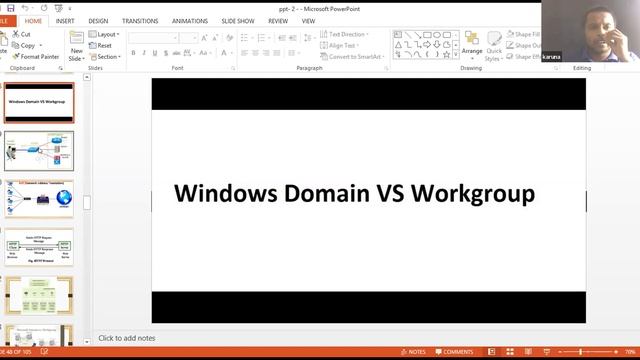Screen dimensions: 640x360
Task: Open Quick Styles gallery
Action: tap(493, 47)
